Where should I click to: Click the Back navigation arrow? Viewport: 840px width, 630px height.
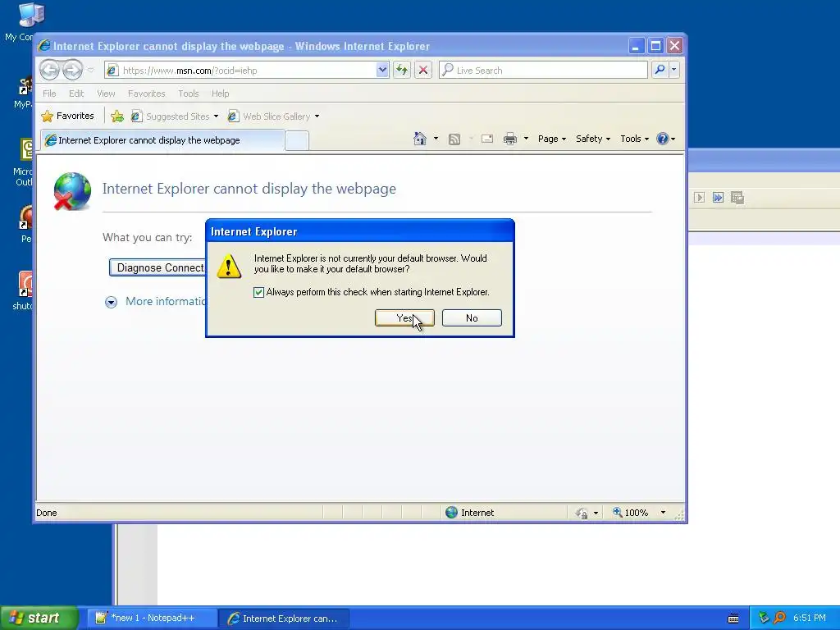[49, 70]
